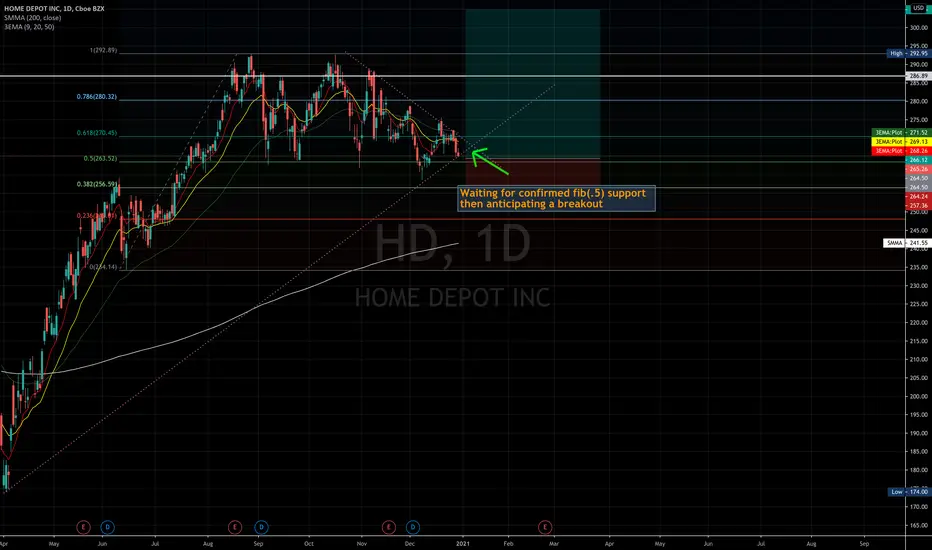Click the red 3EMA:Plot 268.26 label

pos(900,151)
